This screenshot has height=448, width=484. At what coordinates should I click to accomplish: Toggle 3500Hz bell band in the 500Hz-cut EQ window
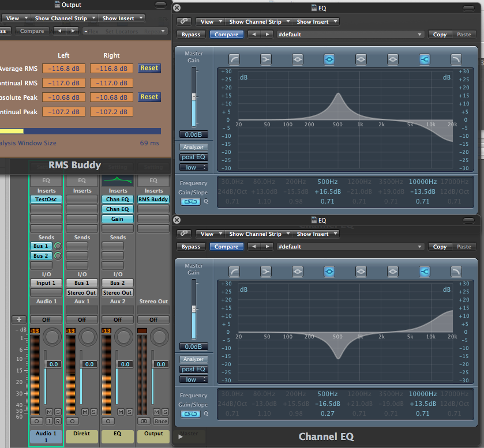393,272
